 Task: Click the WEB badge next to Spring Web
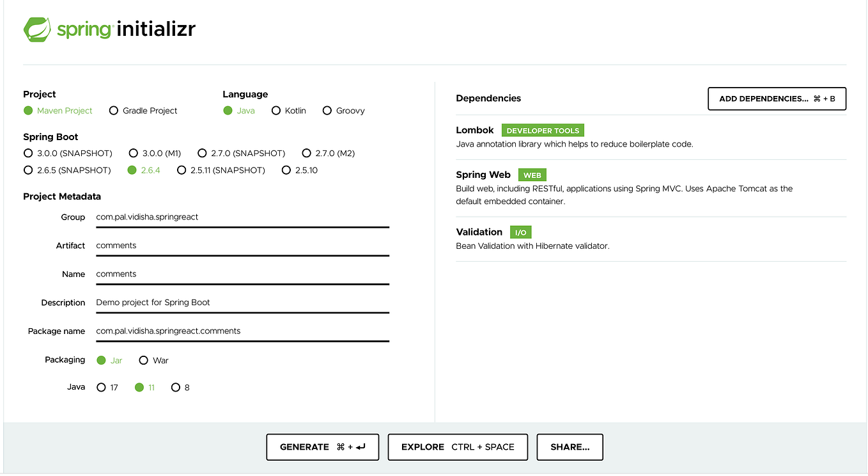pos(532,174)
